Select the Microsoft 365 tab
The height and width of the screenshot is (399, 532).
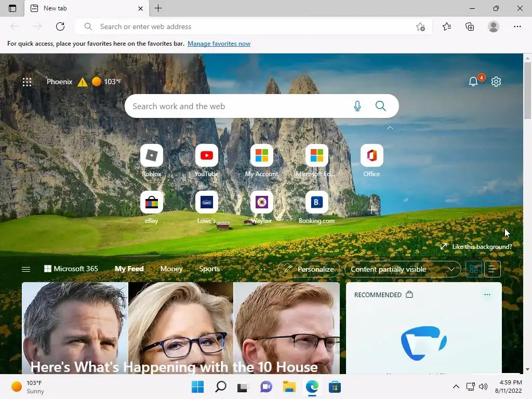point(71,269)
